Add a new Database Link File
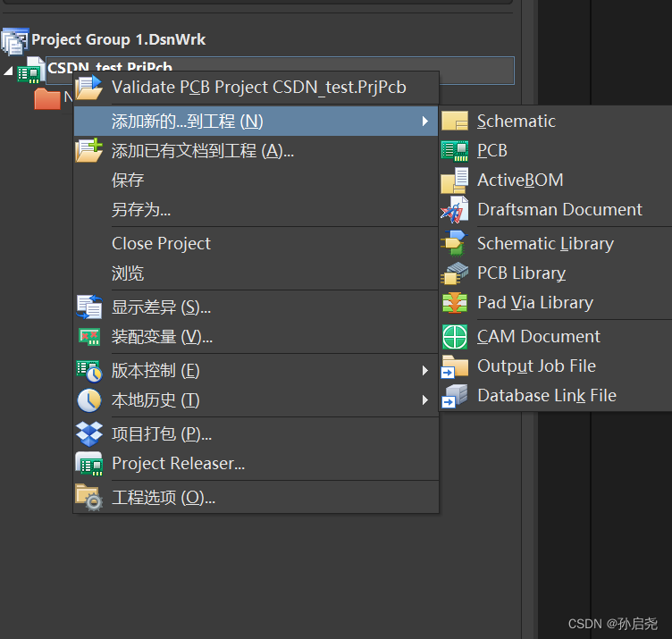 point(556,396)
